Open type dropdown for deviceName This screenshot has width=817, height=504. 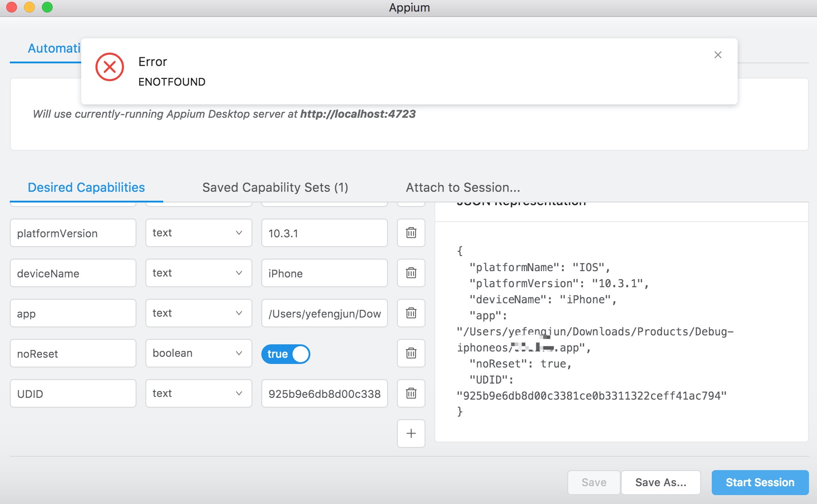[198, 273]
